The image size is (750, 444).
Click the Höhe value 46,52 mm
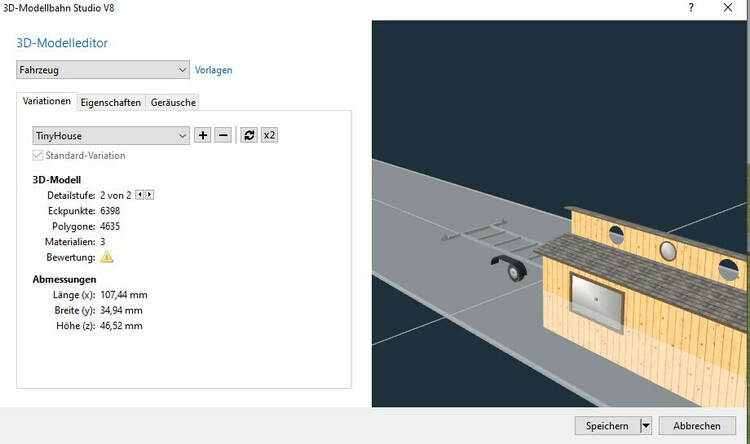click(121, 326)
